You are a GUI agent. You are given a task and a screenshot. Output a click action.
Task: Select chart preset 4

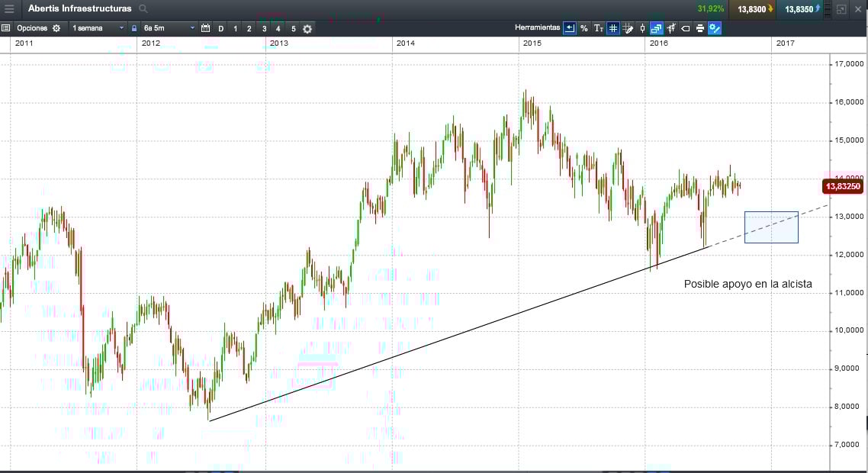pos(278,29)
